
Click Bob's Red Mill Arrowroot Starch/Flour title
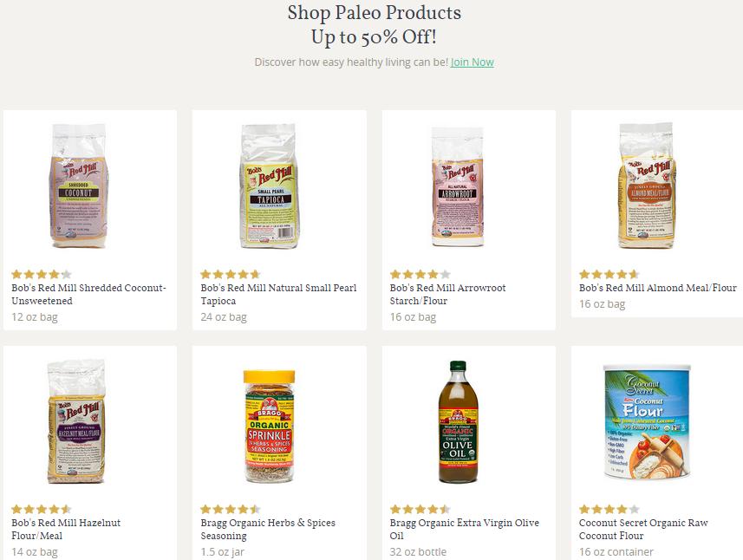tap(447, 294)
